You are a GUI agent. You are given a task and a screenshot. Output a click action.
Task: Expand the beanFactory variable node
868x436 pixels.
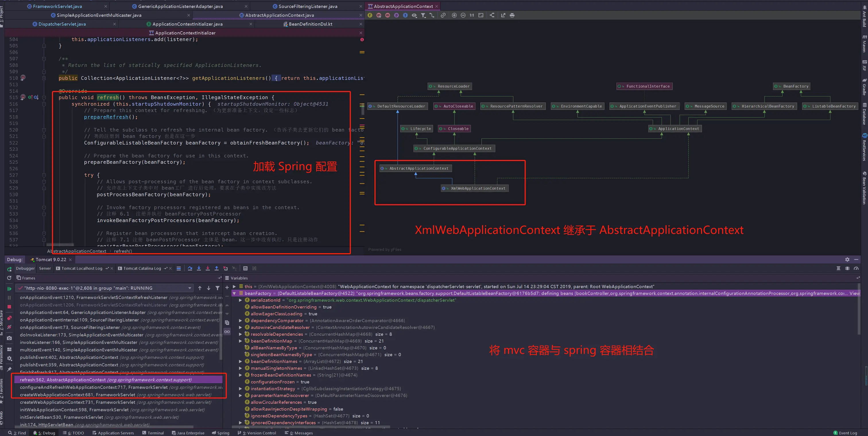(x=235, y=293)
